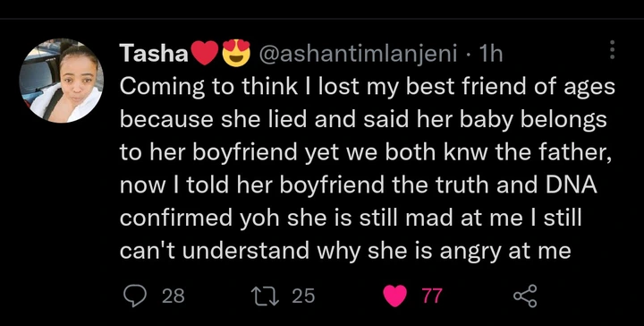Image resolution: width=644 pixels, height=326 pixels.
Task: Open the 1h timestamp link
Action: 491,54
